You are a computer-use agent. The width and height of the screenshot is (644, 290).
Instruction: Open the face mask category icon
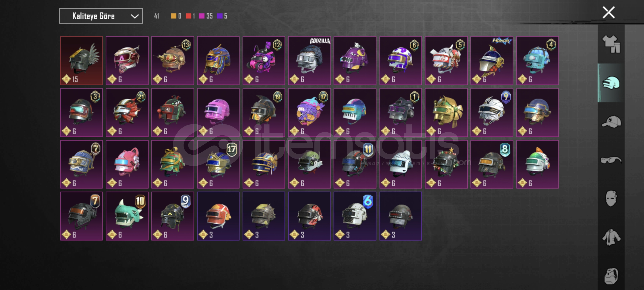[611, 199]
